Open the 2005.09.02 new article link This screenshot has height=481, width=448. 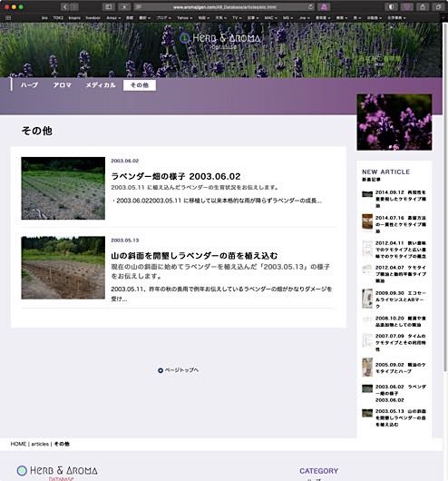pyautogui.click(x=401, y=368)
